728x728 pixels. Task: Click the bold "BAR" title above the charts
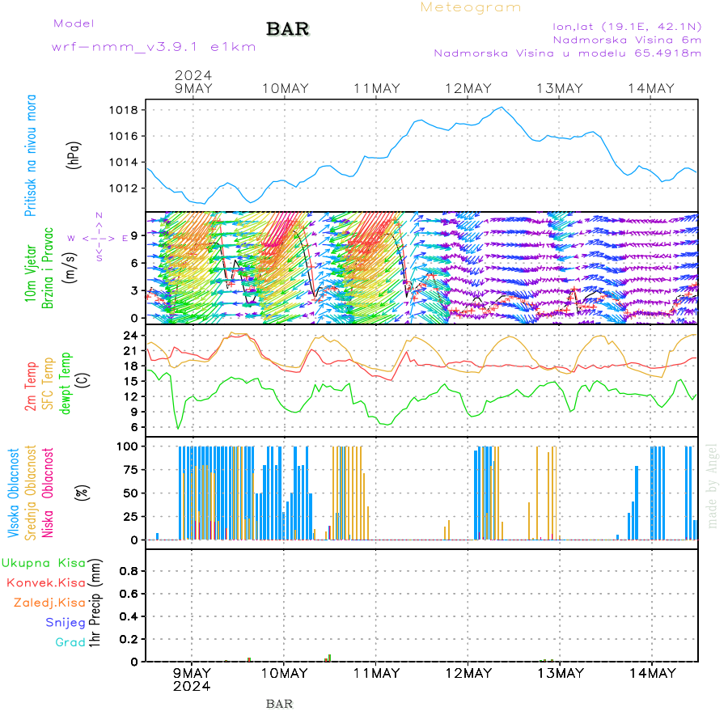(x=288, y=29)
